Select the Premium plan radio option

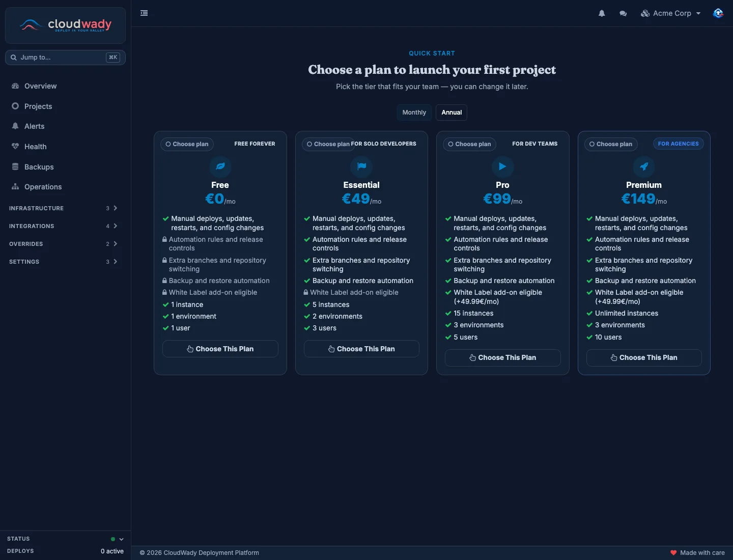[x=611, y=144]
